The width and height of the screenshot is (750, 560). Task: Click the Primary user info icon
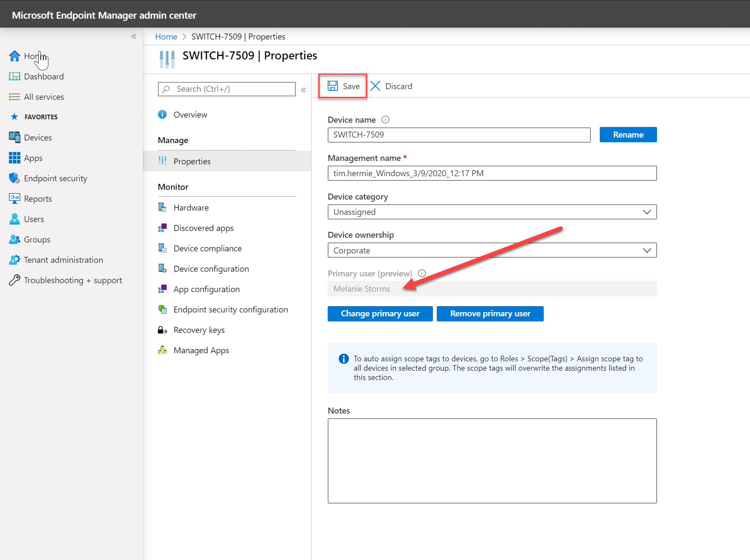pyautogui.click(x=422, y=273)
